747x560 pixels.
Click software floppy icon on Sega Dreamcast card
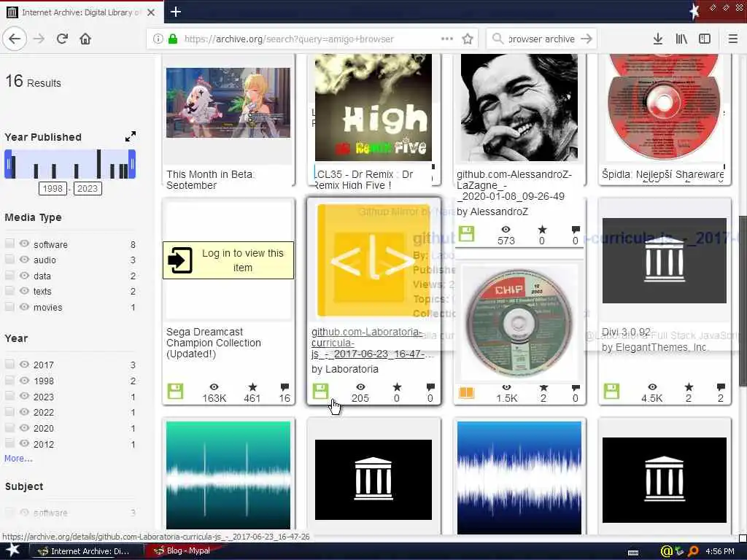(175, 391)
